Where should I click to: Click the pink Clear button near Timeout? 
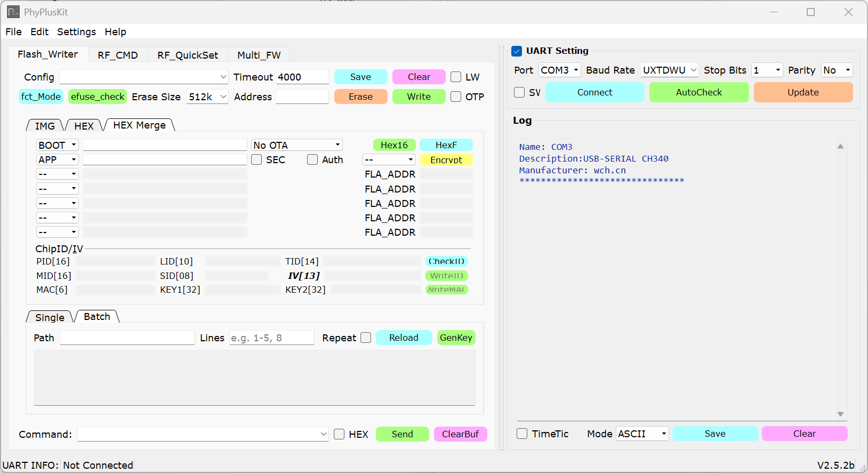point(419,77)
